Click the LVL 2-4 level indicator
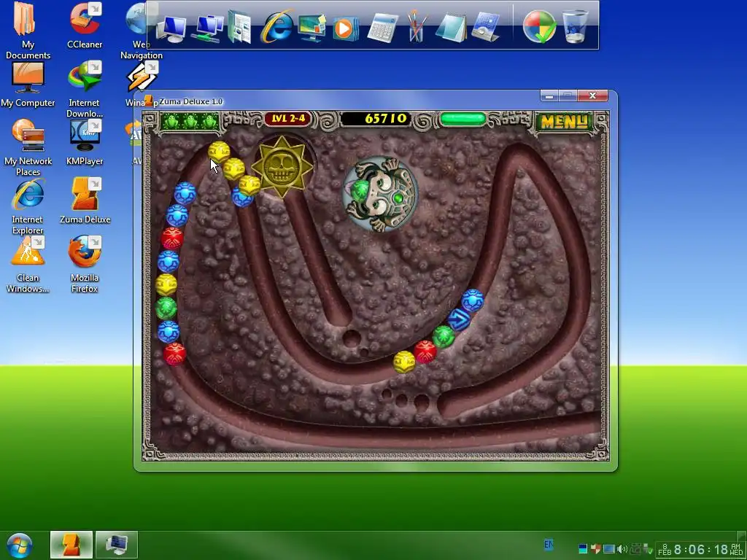Viewport: 747px width, 560px height. (x=288, y=119)
